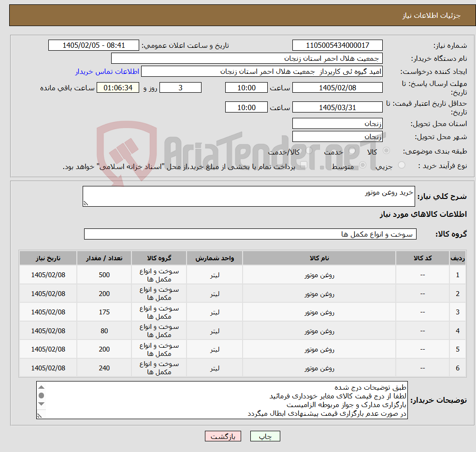Click resize grip of شرح کلی نیاز textarea
The image size is (476, 452).
coord(86,204)
